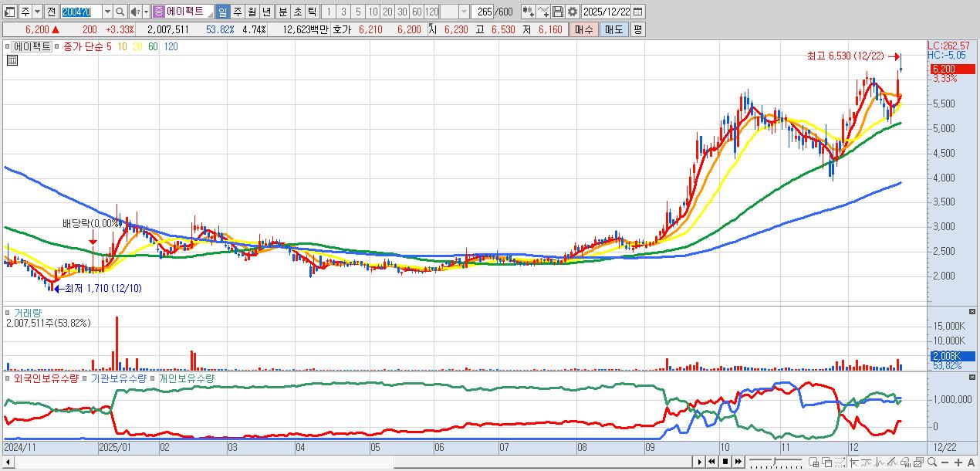Viewport: 980px width, 471px height.
Task: Click the stock search magnifier icon
Action: (120, 12)
